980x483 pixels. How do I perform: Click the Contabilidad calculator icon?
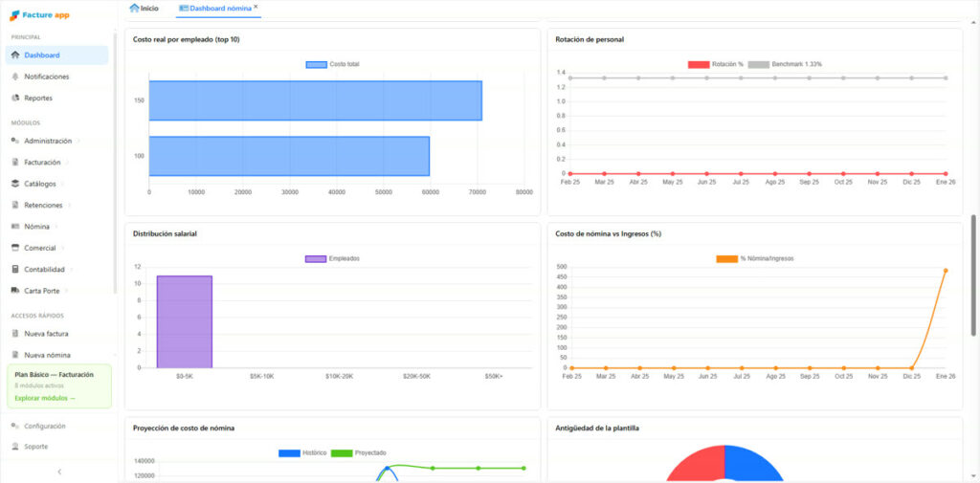(x=15, y=270)
